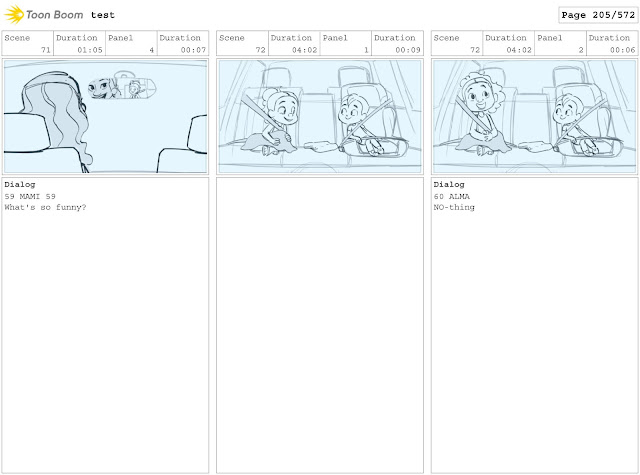Click the "test" project title text
This screenshot has width=640, height=475.
103,15
